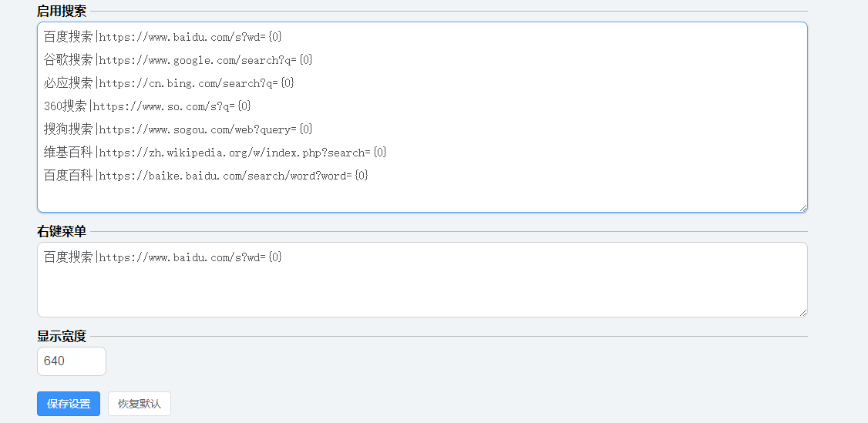Grab the 右键菜单 textarea resize handle
The image size is (868, 423).
[802, 312]
